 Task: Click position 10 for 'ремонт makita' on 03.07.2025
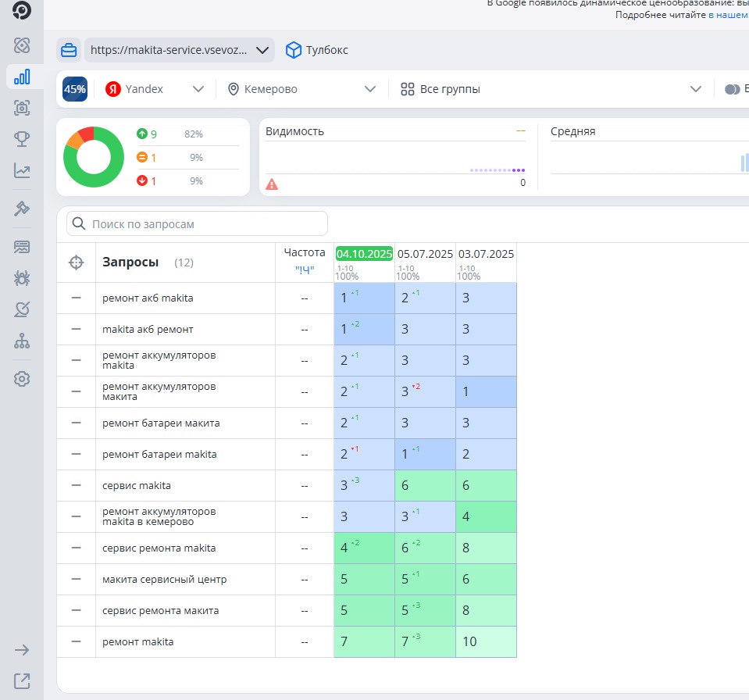pos(487,641)
